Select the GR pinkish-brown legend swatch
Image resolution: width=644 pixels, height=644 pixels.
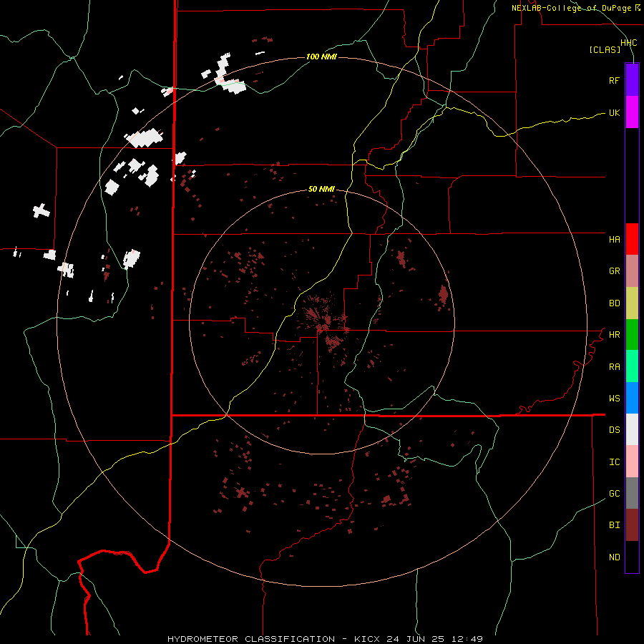tap(632, 270)
